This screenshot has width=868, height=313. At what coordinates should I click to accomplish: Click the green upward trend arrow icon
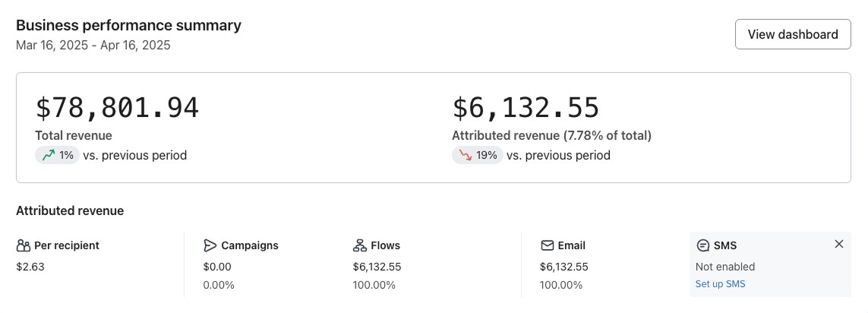[x=49, y=155]
